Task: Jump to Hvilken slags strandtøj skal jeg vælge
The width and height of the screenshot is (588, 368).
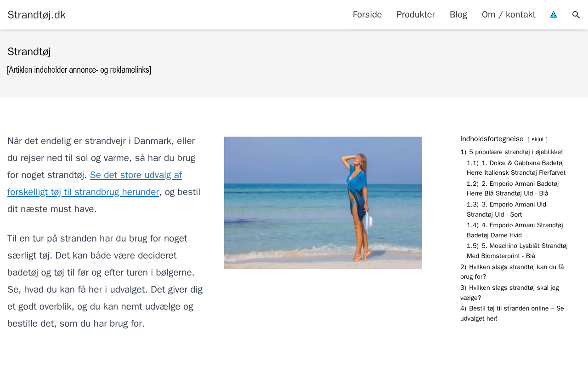Action: tap(509, 293)
